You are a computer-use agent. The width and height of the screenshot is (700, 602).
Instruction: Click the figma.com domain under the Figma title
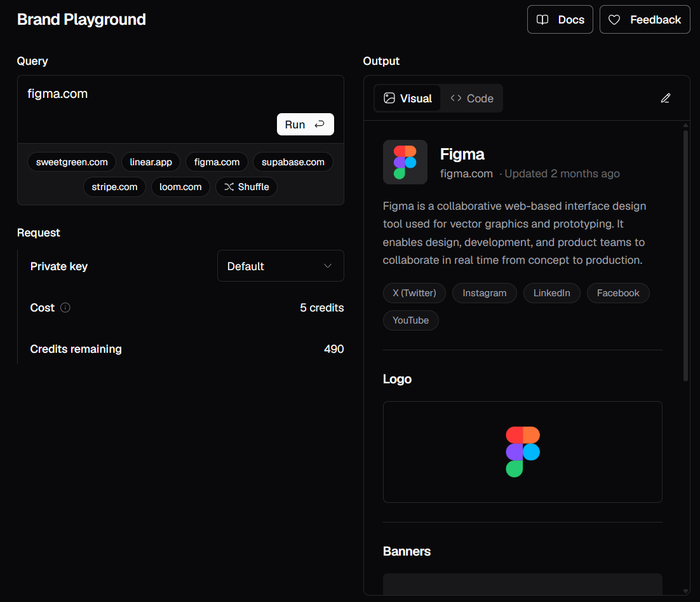click(466, 174)
